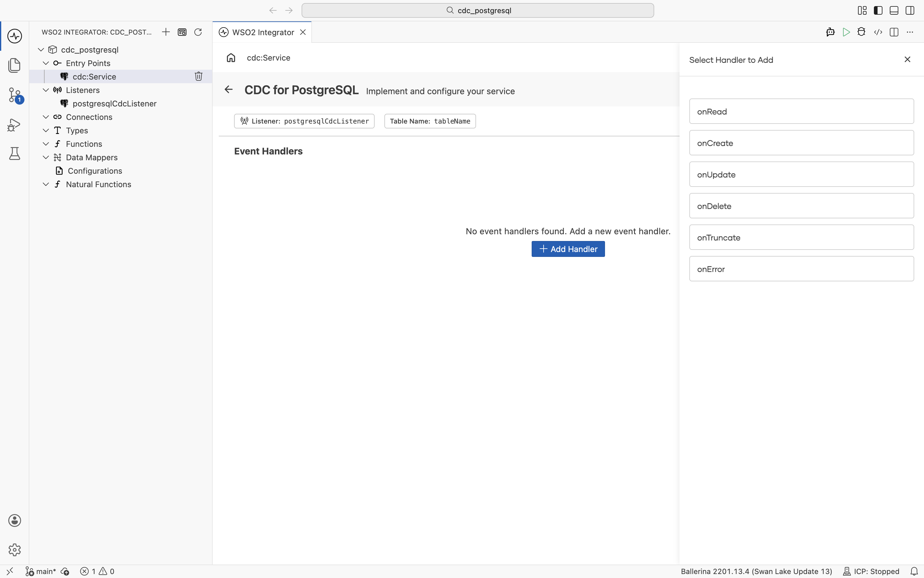Viewport: 924px width, 578px height.
Task: Add a new artifact with plus icon
Action: click(166, 32)
